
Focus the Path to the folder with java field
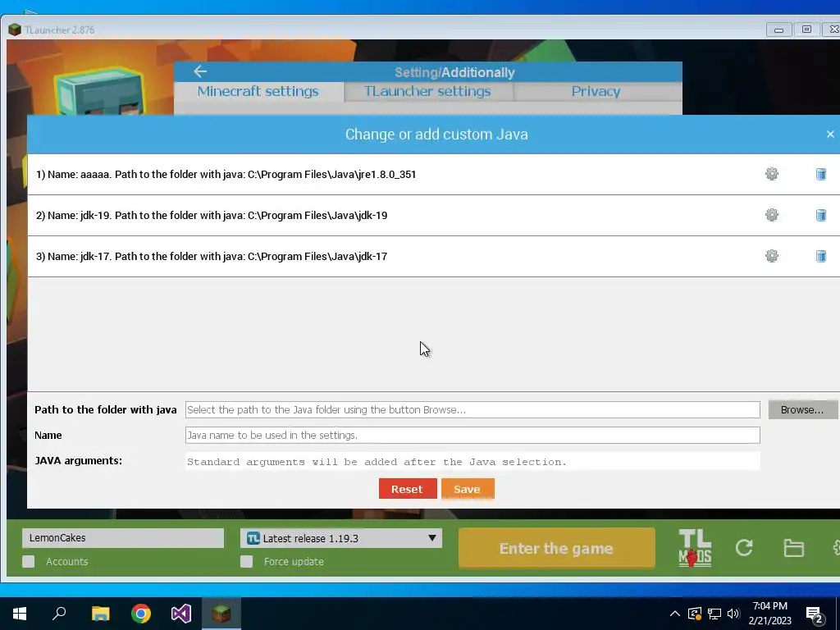pyautogui.click(x=472, y=410)
